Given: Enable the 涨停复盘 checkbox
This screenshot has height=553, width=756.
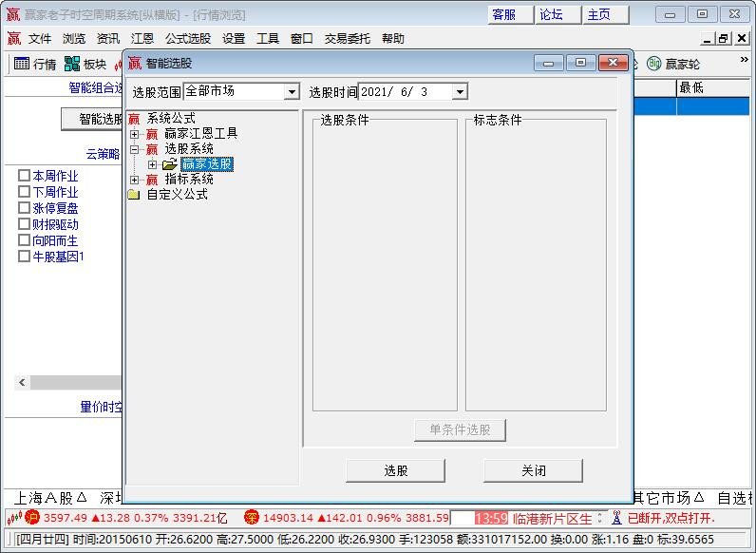Looking at the screenshot, I should [x=24, y=207].
